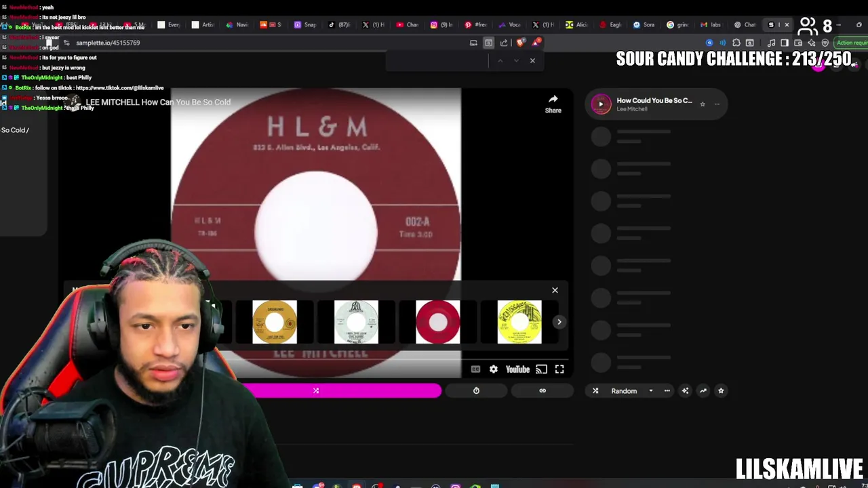Open the Random mode dropdown arrow
Viewport: 868px width, 488px height.
click(651, 390)
